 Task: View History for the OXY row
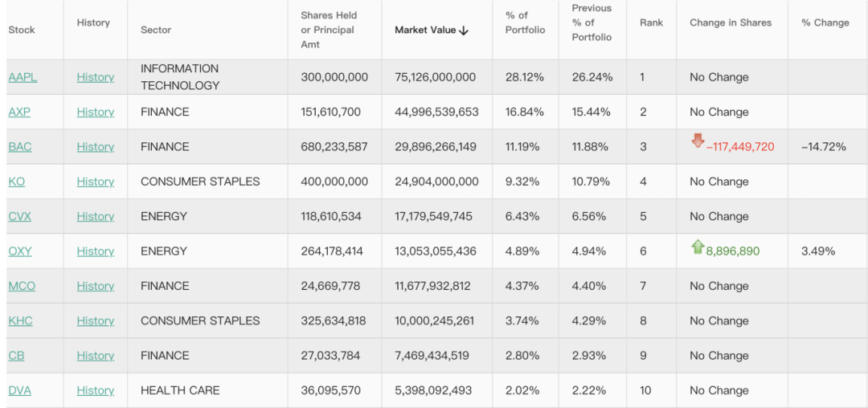click(x=96, y=251)
